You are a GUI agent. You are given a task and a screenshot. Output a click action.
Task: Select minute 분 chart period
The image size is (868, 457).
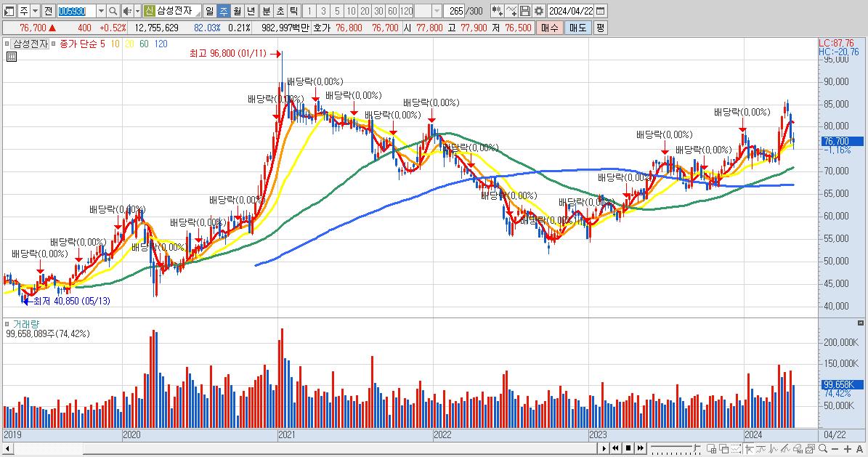point(267,10)
